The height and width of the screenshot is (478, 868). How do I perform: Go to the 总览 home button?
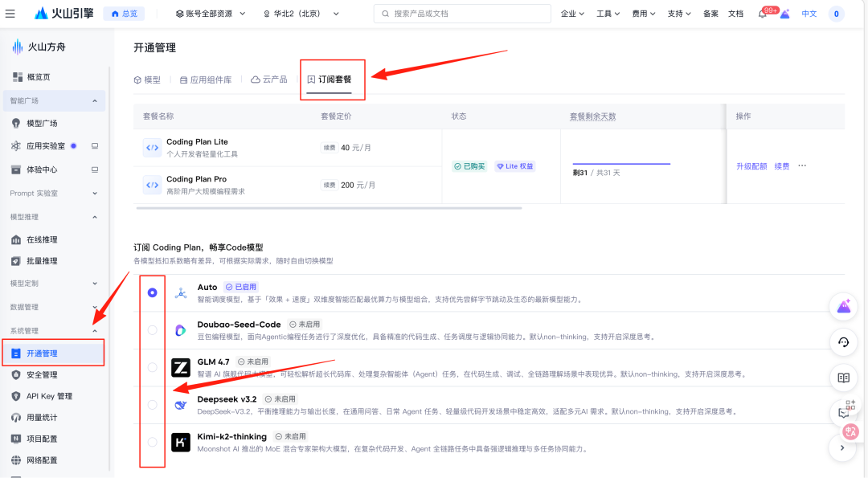click(x=124, y=14)
